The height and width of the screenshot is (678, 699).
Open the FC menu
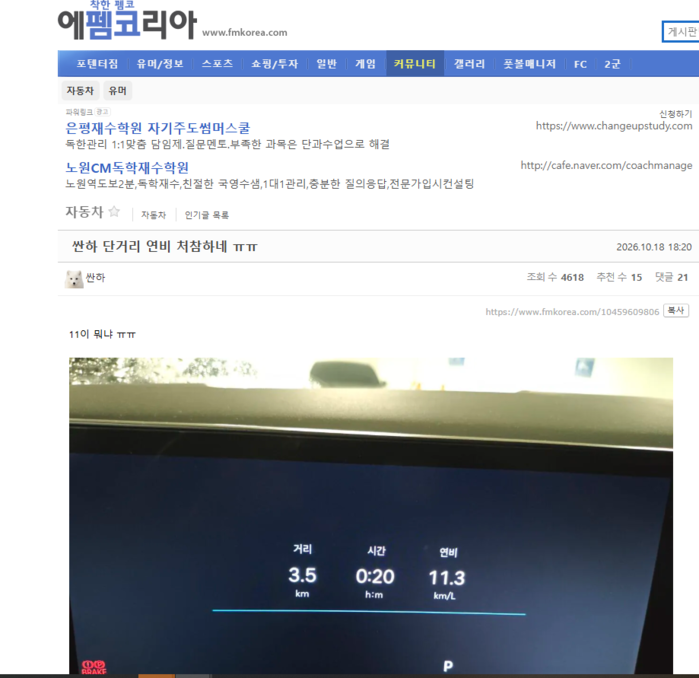[580, 64]
